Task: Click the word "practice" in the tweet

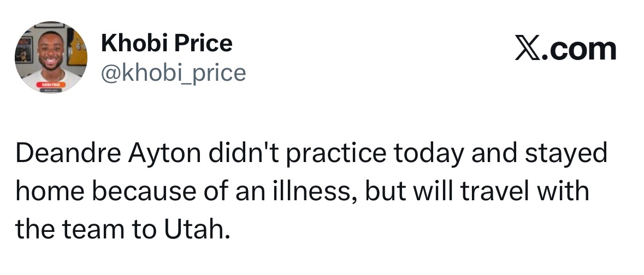Action: pos(336,154)
